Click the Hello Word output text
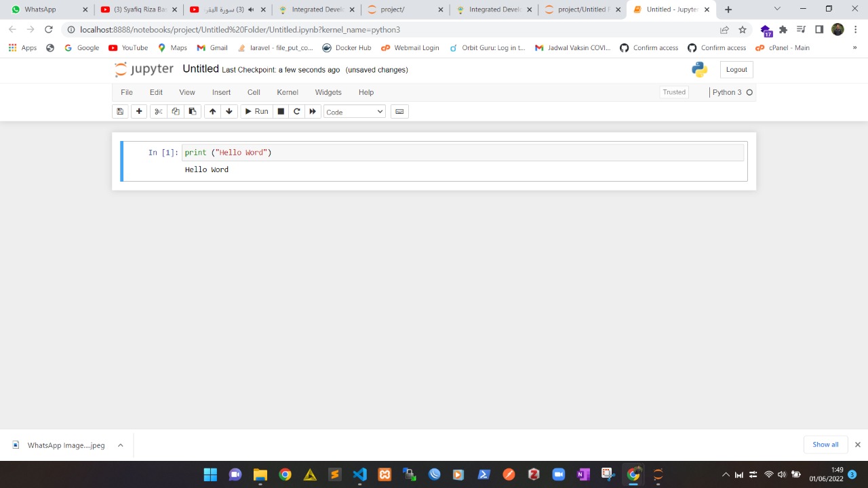868x488 pixels. pos(207,169)
